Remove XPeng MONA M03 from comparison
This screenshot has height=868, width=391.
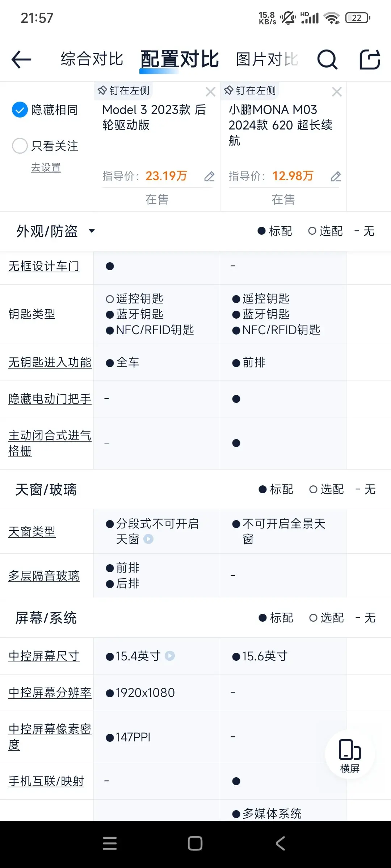click(x=337, y=92)
